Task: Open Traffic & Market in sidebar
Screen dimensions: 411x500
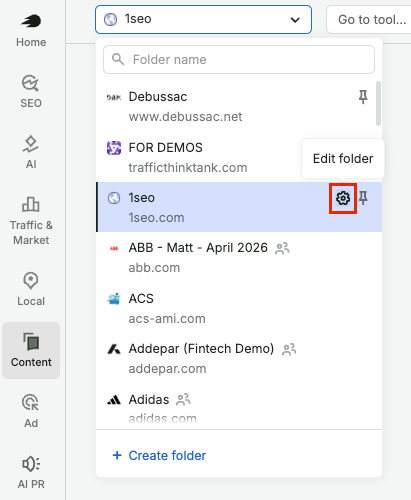Action: click(31, 221)
